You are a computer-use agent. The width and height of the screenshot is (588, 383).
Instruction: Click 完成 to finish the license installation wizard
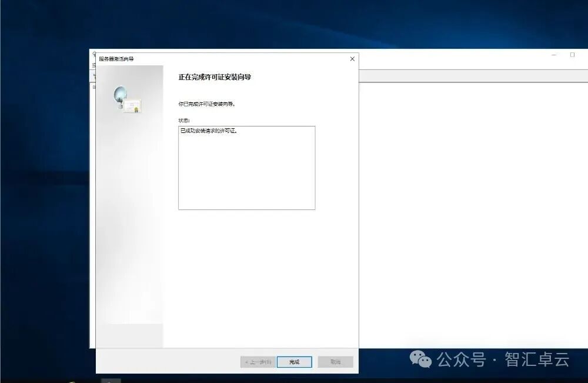click(x=295, y=362)
